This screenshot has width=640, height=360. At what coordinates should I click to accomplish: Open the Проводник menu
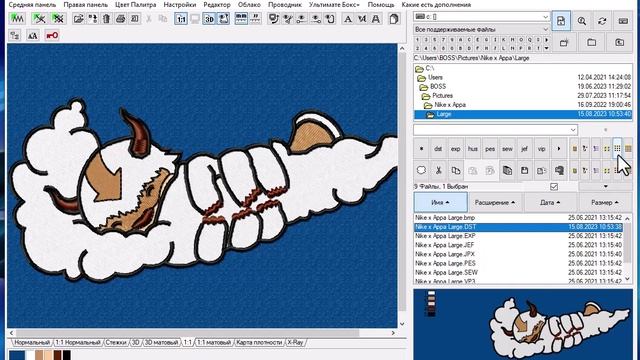[x=285, y=5]
